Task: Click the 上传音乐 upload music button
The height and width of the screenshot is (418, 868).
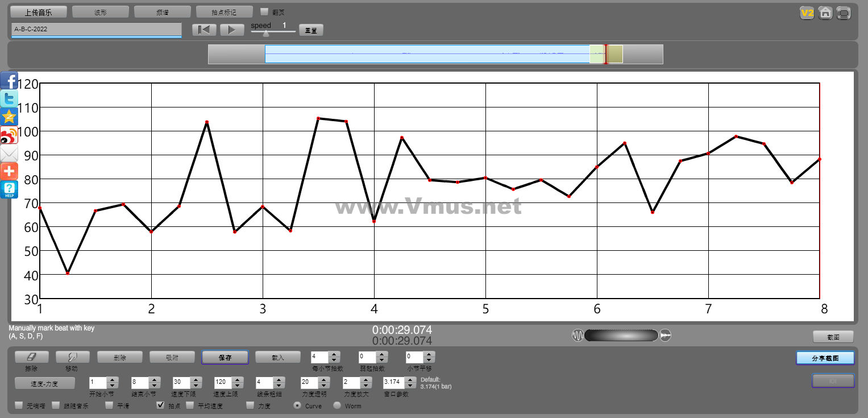Action: click(39, 12)
